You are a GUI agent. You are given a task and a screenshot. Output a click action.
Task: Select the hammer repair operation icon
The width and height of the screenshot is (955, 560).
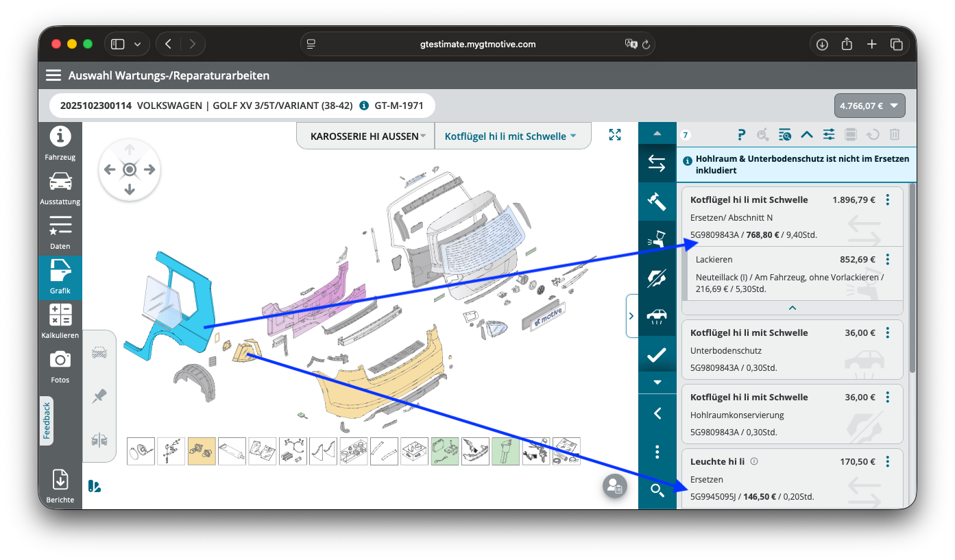(x=657, y=202)
